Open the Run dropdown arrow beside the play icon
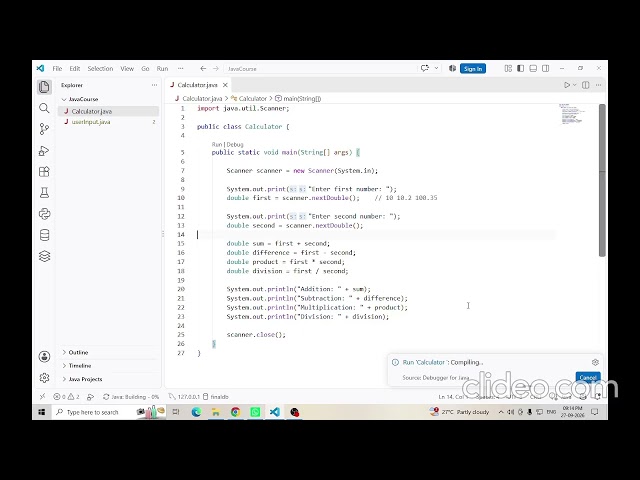This screenshot has width=640, height=480. 574,85
